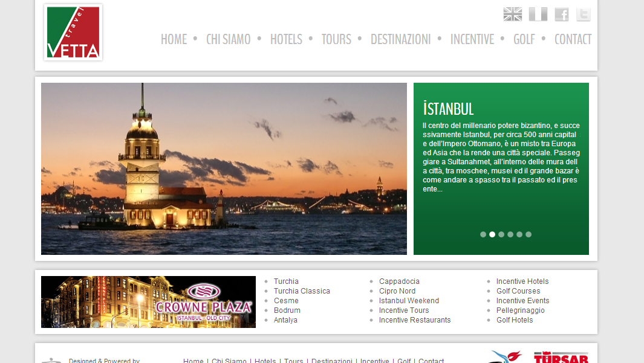Navigate to the INCENTIVE section
The width and height of the screenshot is (644, 363).
tap(472, 39)
